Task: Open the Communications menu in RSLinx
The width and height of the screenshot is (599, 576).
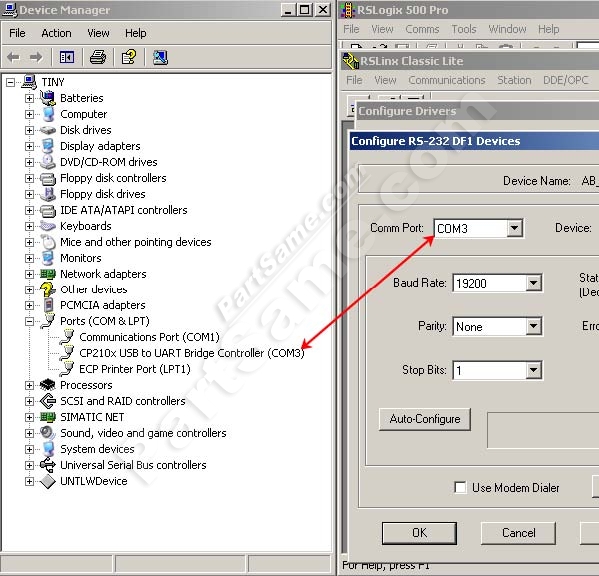Action: click(447, 80)
